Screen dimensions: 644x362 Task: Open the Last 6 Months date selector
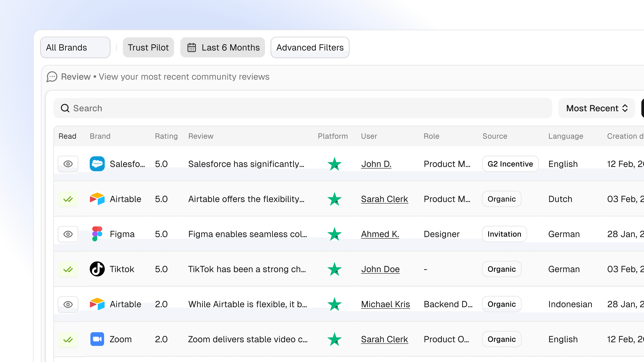[223, 47]
